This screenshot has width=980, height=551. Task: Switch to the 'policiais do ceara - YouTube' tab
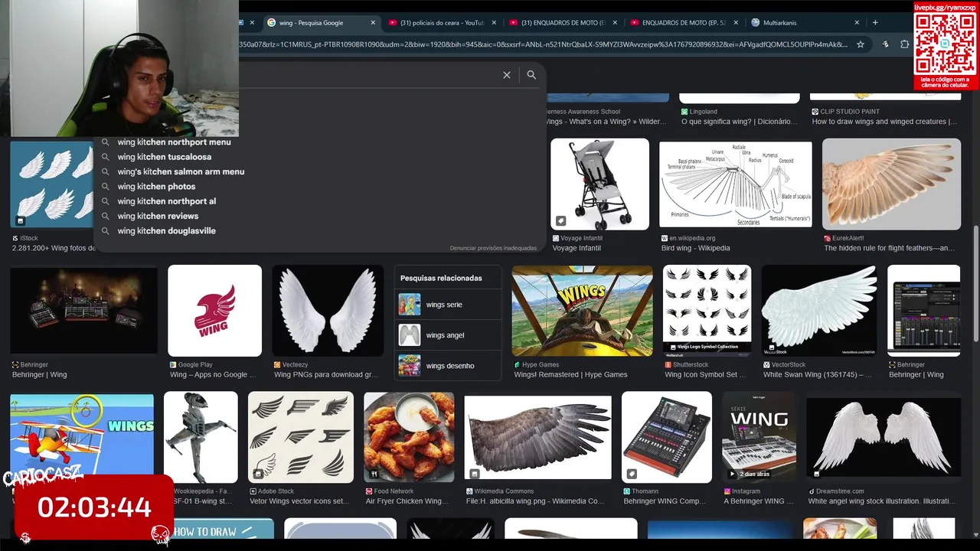443,23
